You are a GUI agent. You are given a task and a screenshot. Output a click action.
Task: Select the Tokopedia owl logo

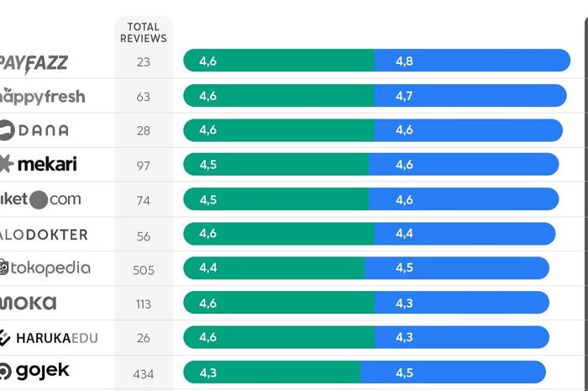(45, 268)
